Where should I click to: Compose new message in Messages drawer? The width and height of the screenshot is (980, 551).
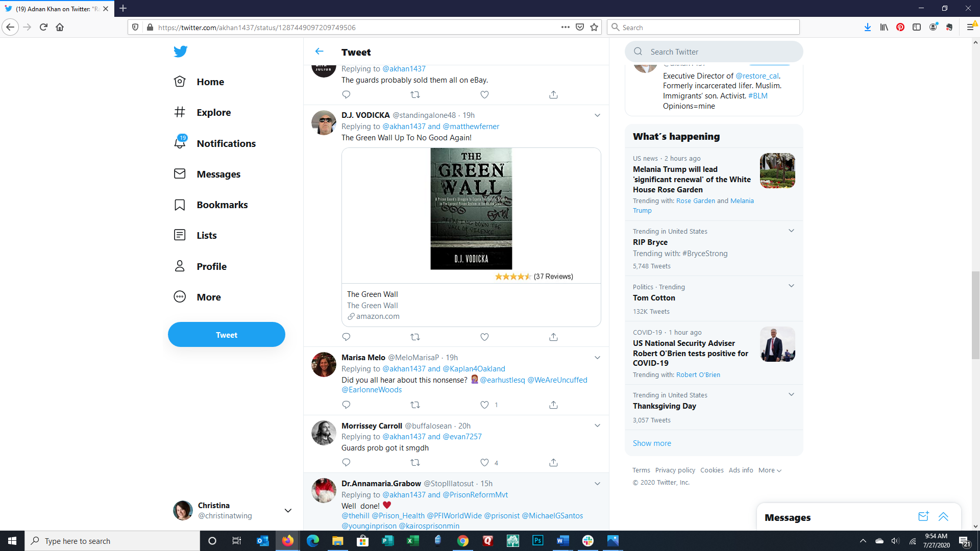[923, 516]
